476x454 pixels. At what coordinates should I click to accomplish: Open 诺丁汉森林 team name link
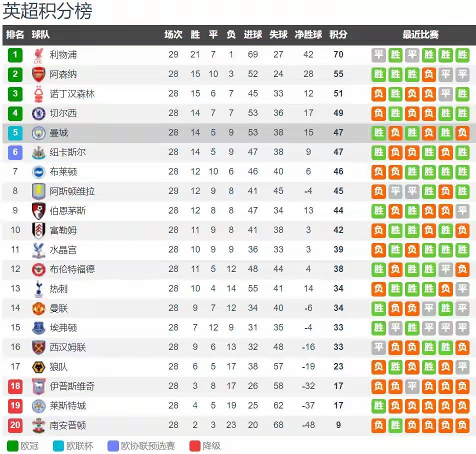[72, 94]
